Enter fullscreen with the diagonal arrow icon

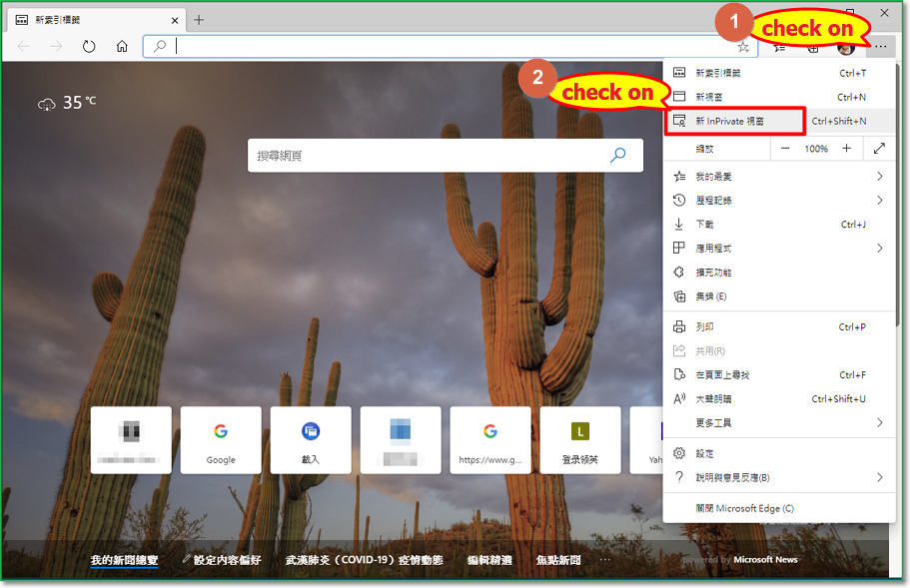tap(878, 148)
